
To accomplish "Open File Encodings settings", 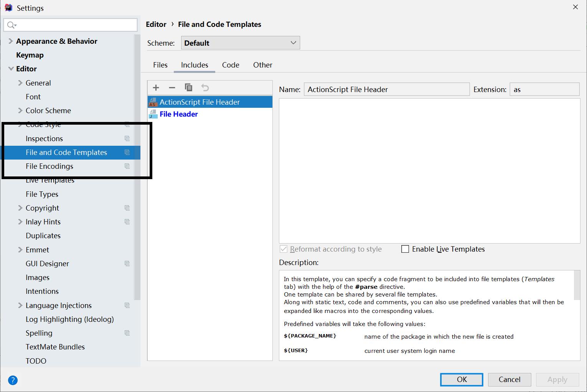I will pos(49,166).
